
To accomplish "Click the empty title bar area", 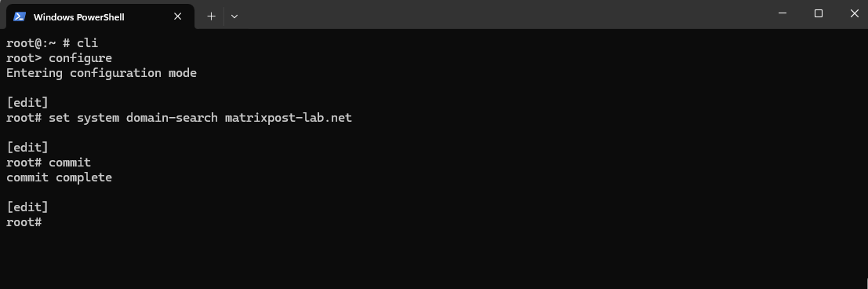I will pyautogui.click(x=498, y=14).
